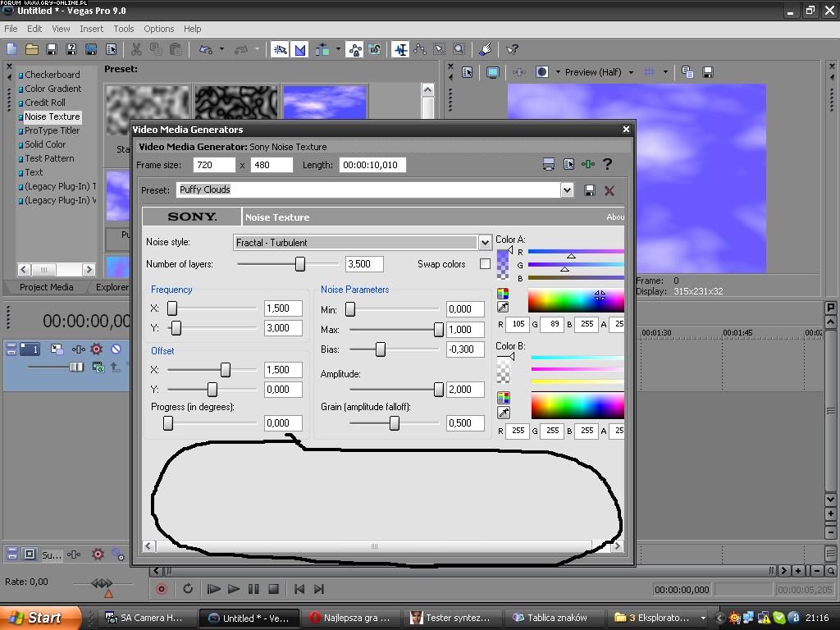Toggle Split Screen View in preview

tap(541, 72)
